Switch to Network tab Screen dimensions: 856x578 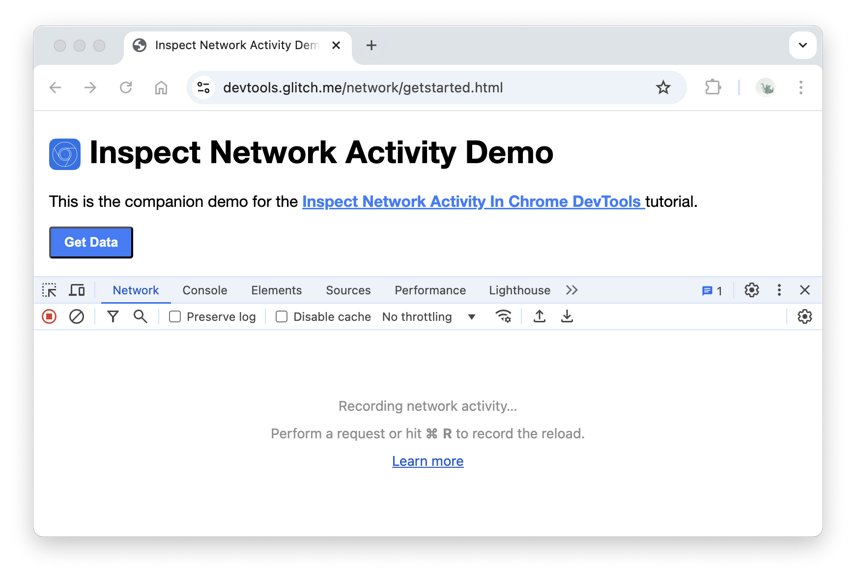[x=135, y=290]
